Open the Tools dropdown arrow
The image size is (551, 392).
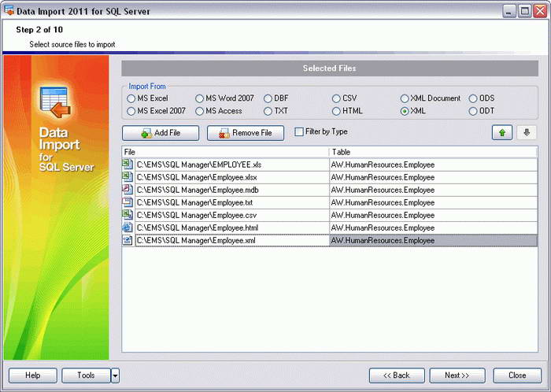[x=115, y=375]
